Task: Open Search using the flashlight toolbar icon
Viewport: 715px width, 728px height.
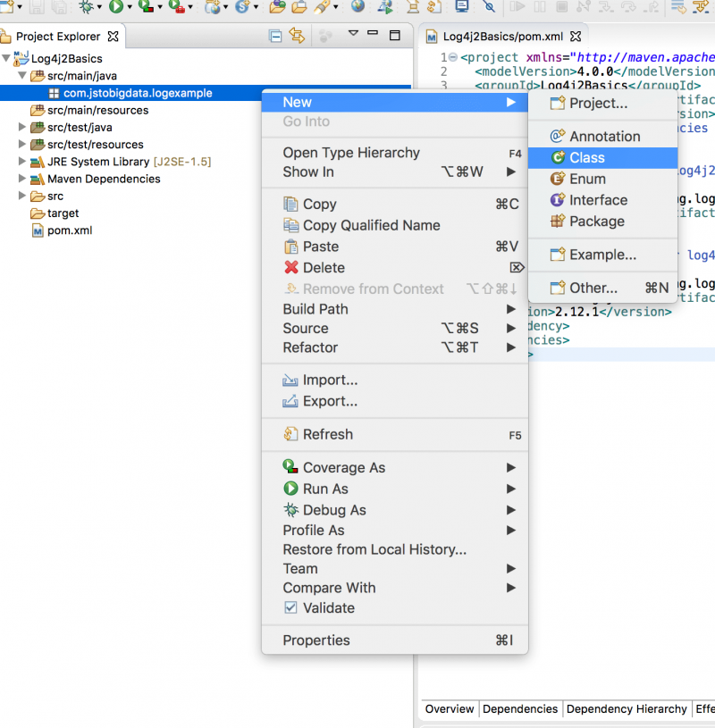Action: (x=492, y=8)
